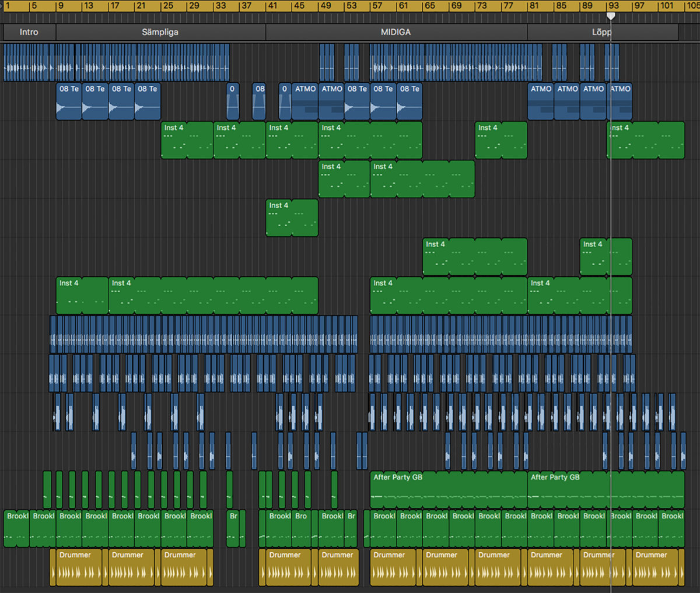Select the leftmost 08 Te audio region
This screenshot has height=593, width=700.
click(69, 101)
